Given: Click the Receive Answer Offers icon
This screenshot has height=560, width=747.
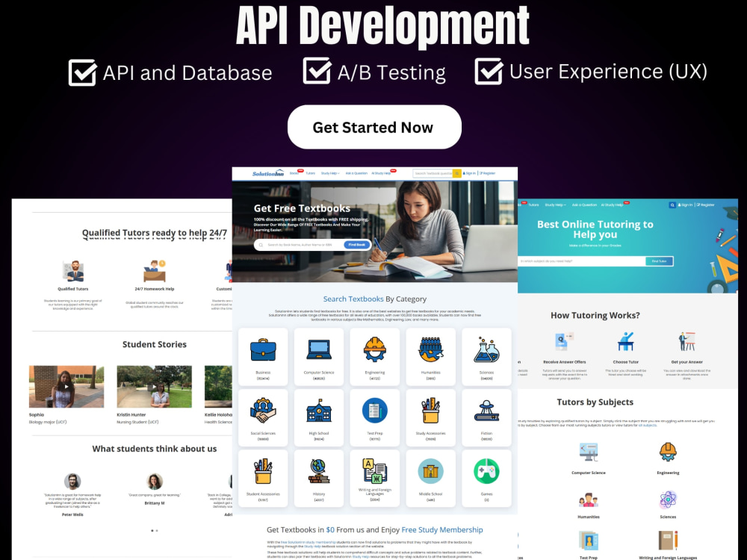Looking at the screenshot, I should (565, 342).
